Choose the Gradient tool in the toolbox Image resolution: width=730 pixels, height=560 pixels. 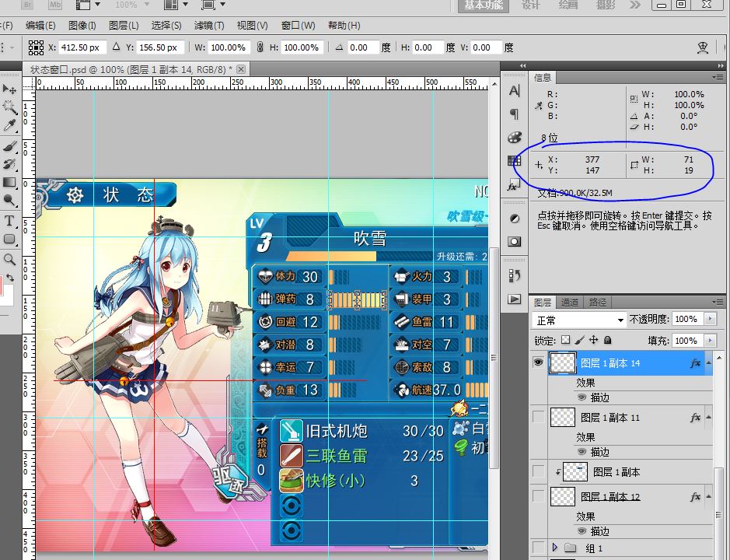point(9,182)
